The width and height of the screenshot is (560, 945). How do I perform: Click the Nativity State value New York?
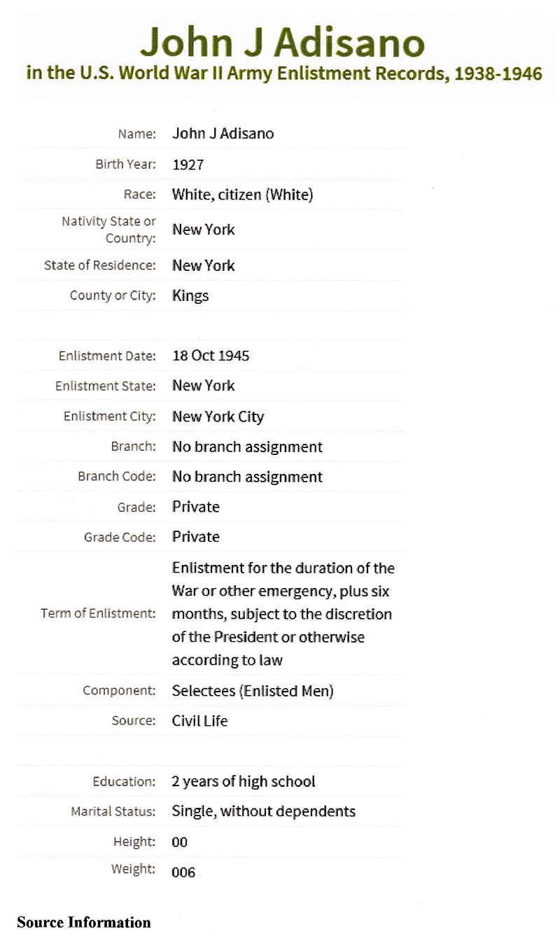click(x=204, y=230)
